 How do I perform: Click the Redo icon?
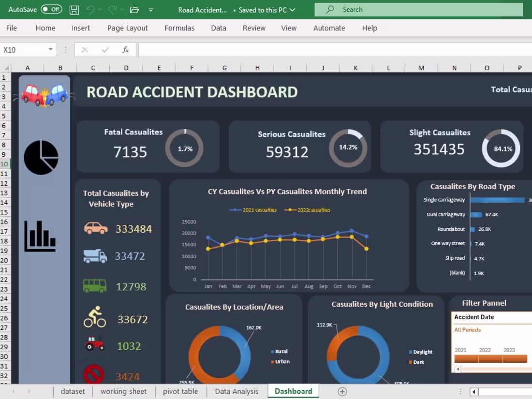[112, 10]
